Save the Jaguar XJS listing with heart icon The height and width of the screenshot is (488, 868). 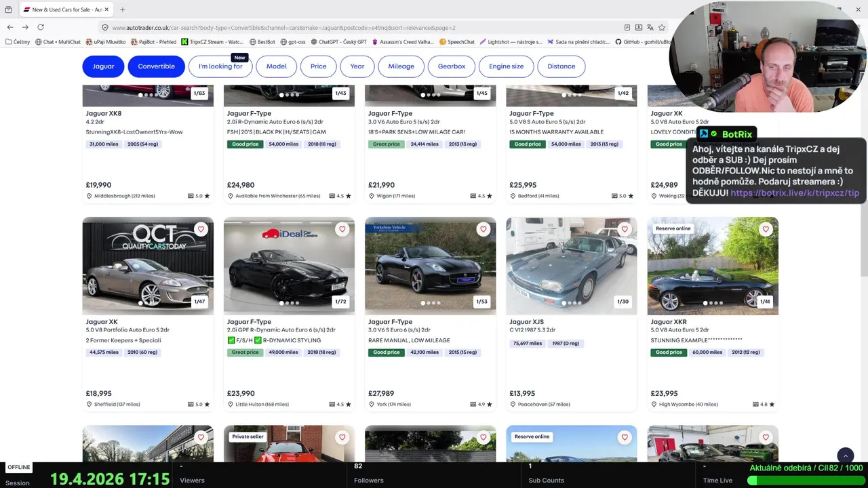[624, 229]
